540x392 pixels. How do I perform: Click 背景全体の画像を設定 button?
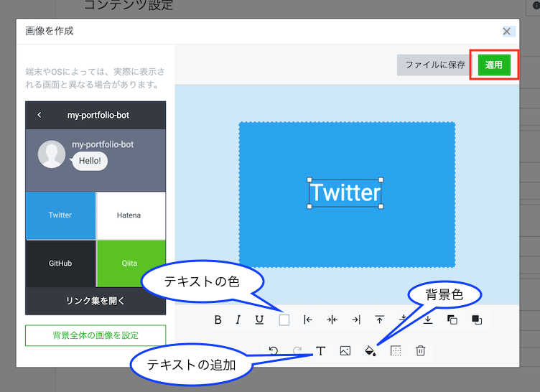click(x=96, y=335)
